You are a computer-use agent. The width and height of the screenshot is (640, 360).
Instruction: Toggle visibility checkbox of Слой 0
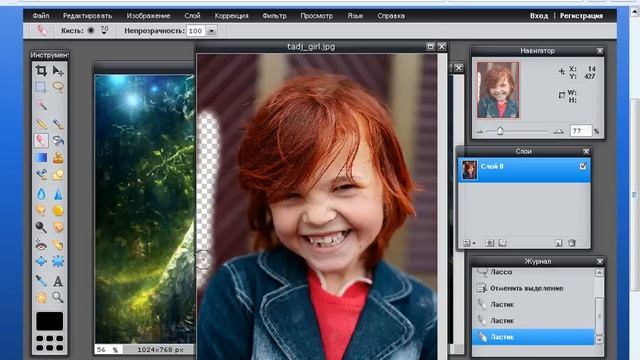coord(582,166)
